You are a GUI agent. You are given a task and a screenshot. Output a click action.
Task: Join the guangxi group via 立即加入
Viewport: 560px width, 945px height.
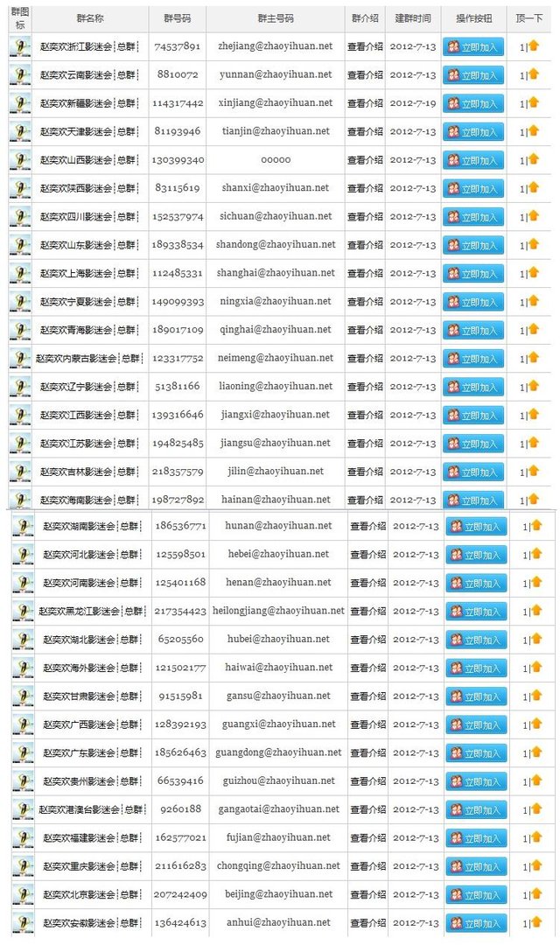coord(476,725)
